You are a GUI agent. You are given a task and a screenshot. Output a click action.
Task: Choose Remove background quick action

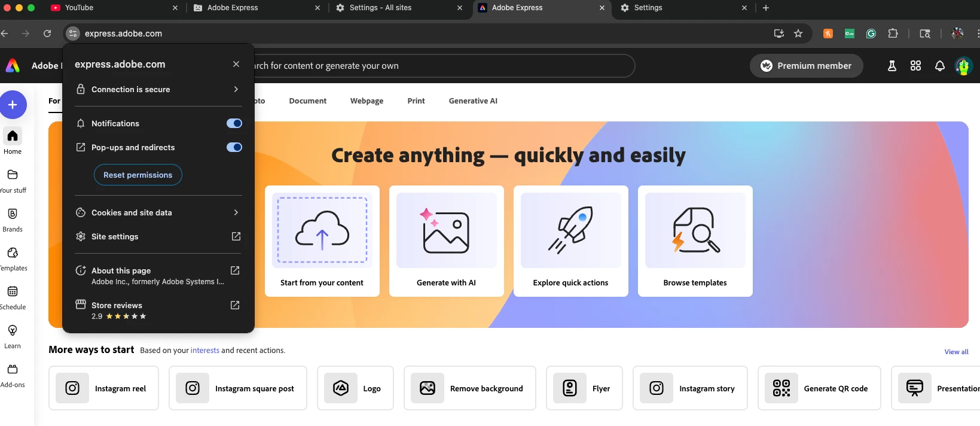(470, 388)
